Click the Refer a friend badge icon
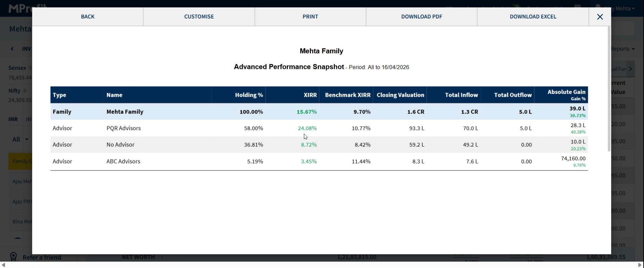 click(13, 257)
